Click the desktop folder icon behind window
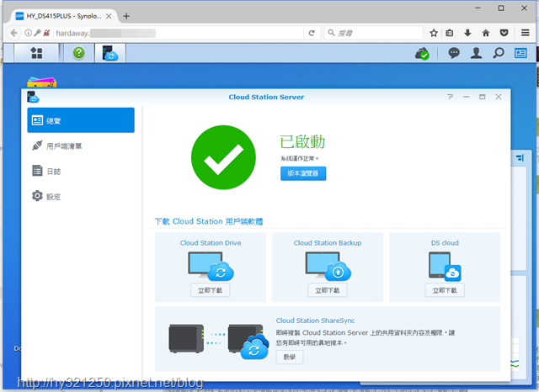The width and height of the screenshot is (539, 392). [41, 82]
